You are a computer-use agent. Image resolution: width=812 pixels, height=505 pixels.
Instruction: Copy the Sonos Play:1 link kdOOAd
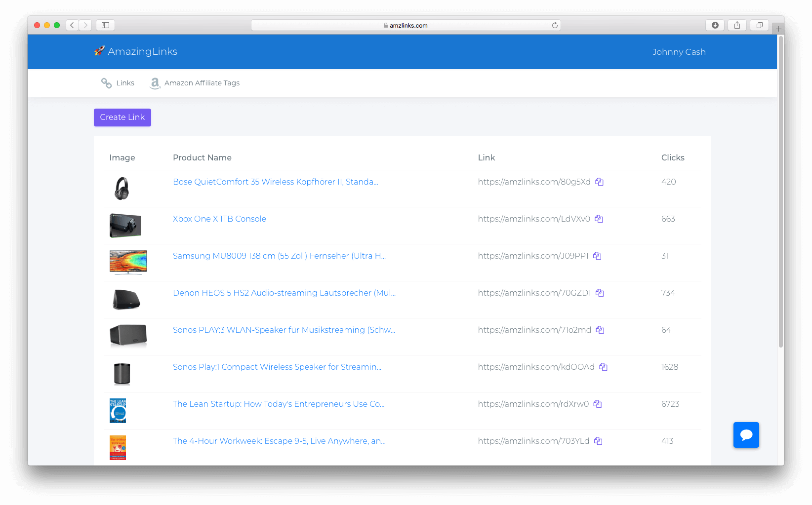[x=603, y=367]
